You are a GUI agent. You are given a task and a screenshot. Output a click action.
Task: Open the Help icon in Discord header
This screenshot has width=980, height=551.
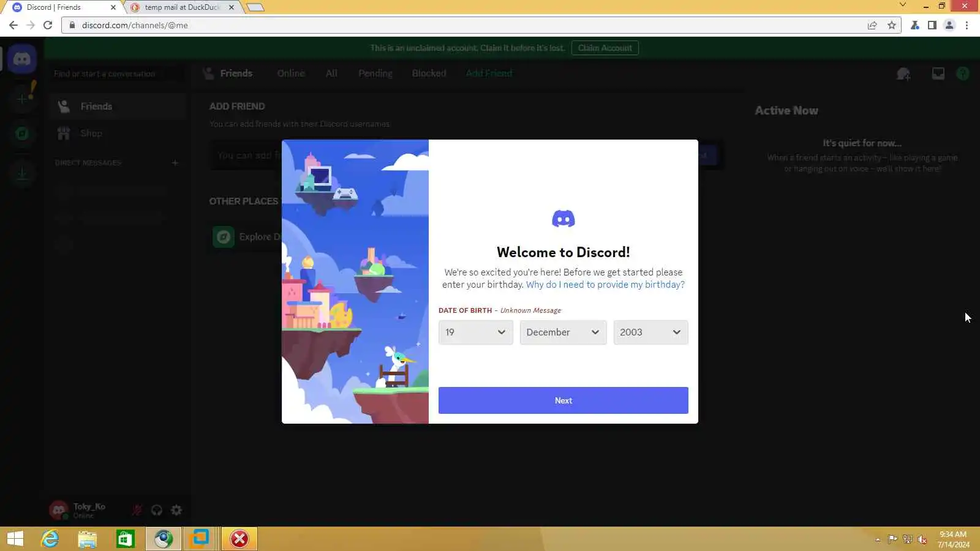pos(963,73)
